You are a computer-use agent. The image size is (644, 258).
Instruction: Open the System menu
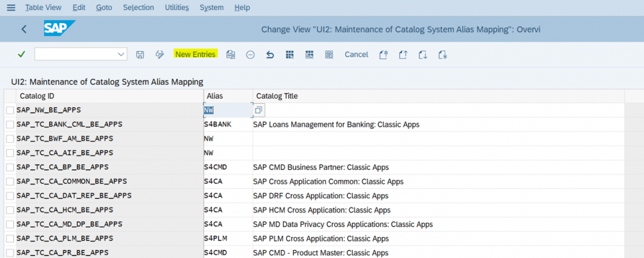[x=211, y=8]
